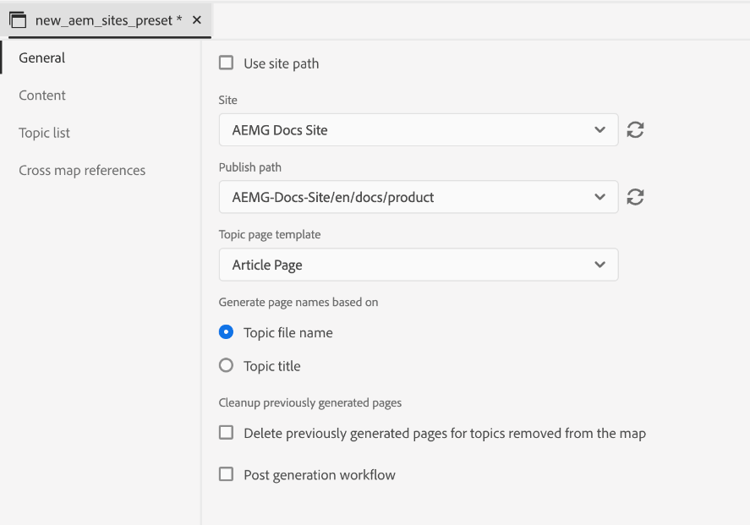
Task: Click the Publish path chevron arrow
Action: click(x=600, y=197)
